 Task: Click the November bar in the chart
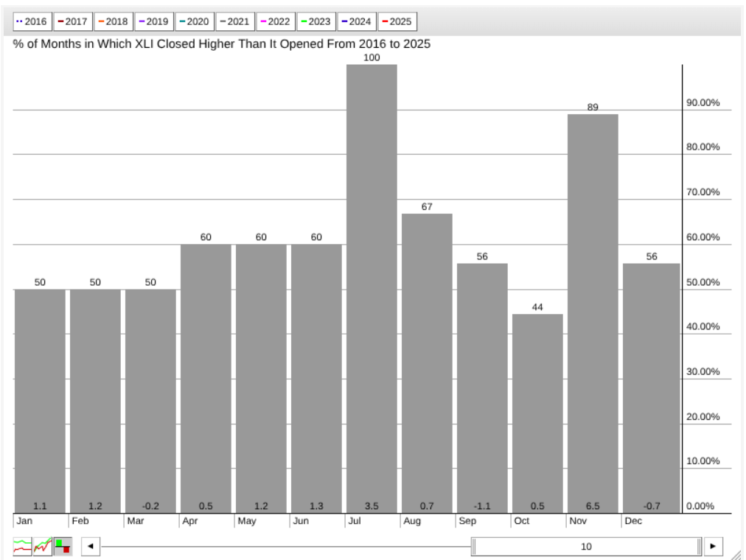click(x=593, y=314)
